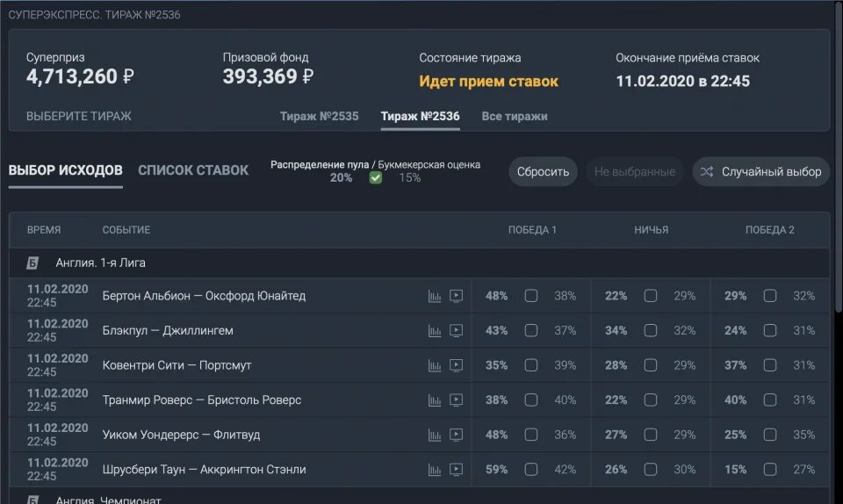The width and height of the screenshot is (843, 504).
Task: Open statistics icon for Ковентри Сити — Портсмут
Action: 435,365
